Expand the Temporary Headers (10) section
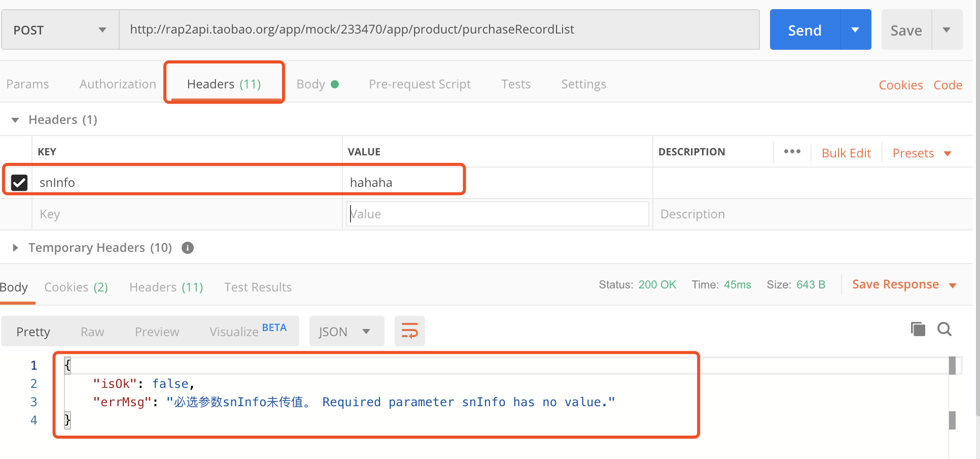The image size is (980, 459). point(15,248)
